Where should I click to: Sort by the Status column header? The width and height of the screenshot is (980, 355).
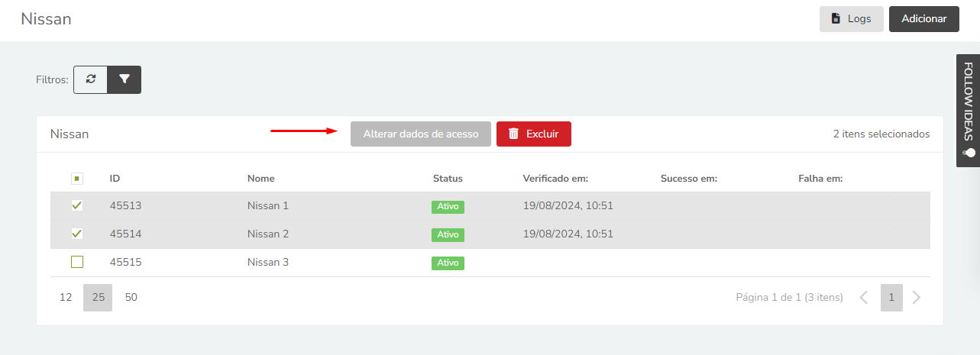coord(448,179)
